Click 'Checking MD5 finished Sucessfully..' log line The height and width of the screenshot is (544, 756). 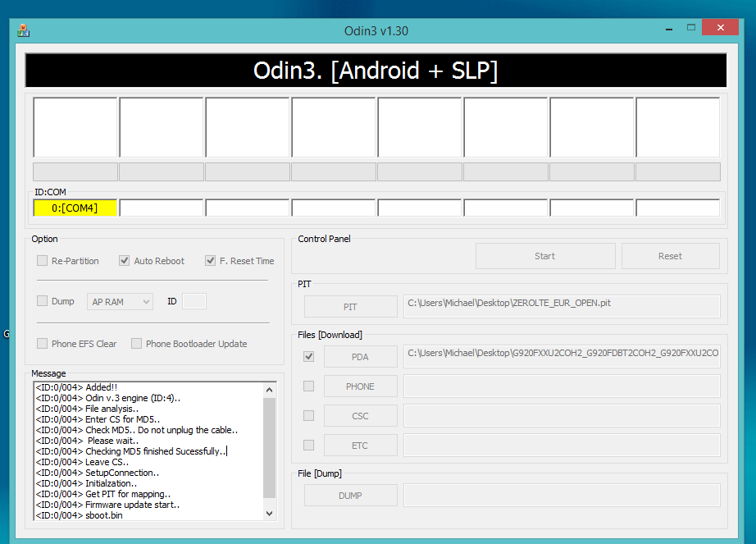click(x=130, y=451)
